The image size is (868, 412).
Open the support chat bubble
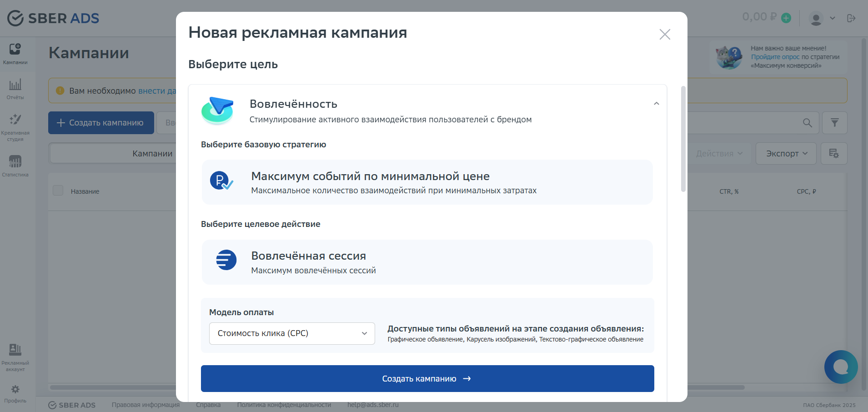[x=841, y=367]
